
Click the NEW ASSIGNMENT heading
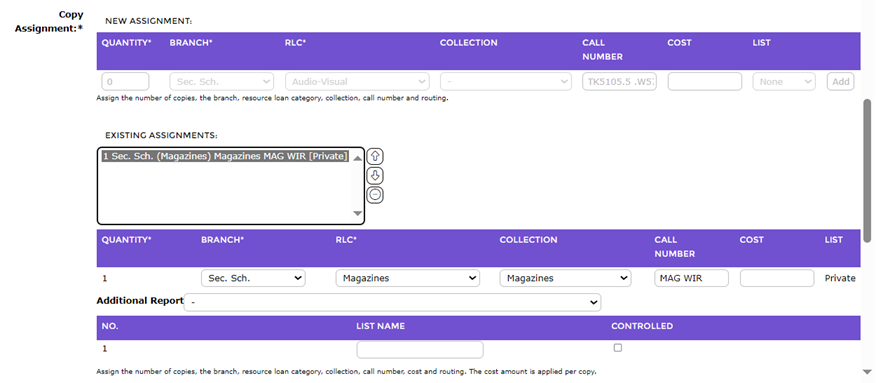click(x=149, y=21)
